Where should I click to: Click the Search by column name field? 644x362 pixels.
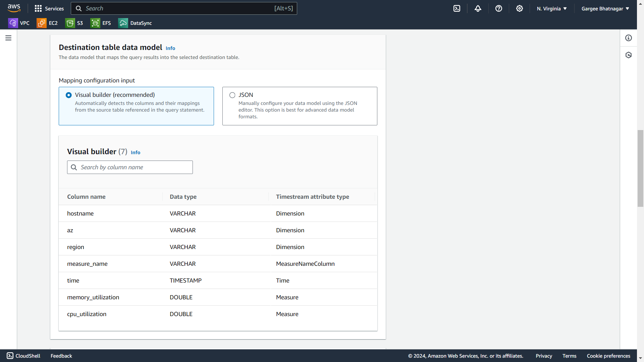[x=134, y=167]
